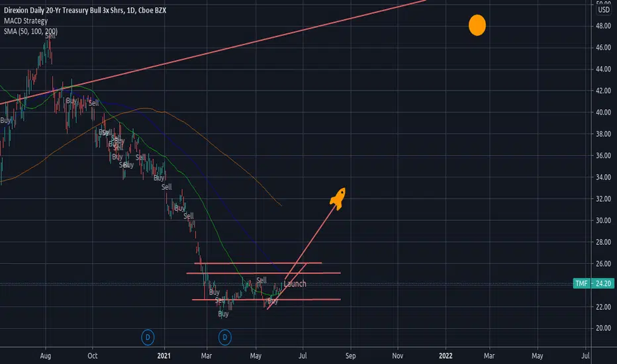Select the SMA (50, 100, 200) legend
This screenshot has width=617, height=364.
tap(30, 31)
